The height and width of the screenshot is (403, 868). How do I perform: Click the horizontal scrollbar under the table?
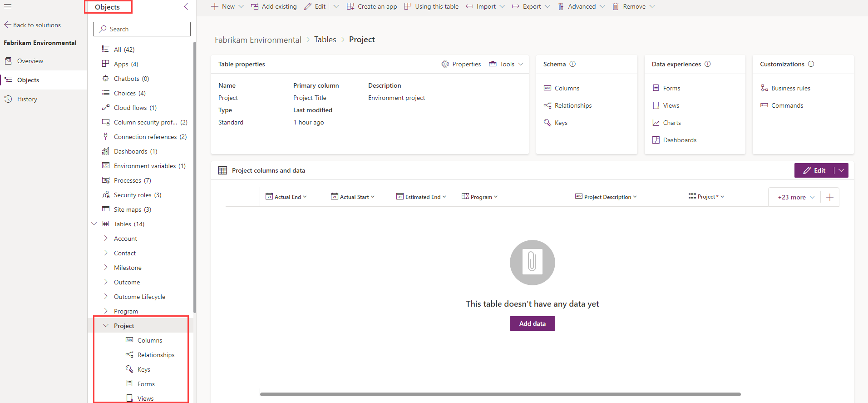coord(500,394)
